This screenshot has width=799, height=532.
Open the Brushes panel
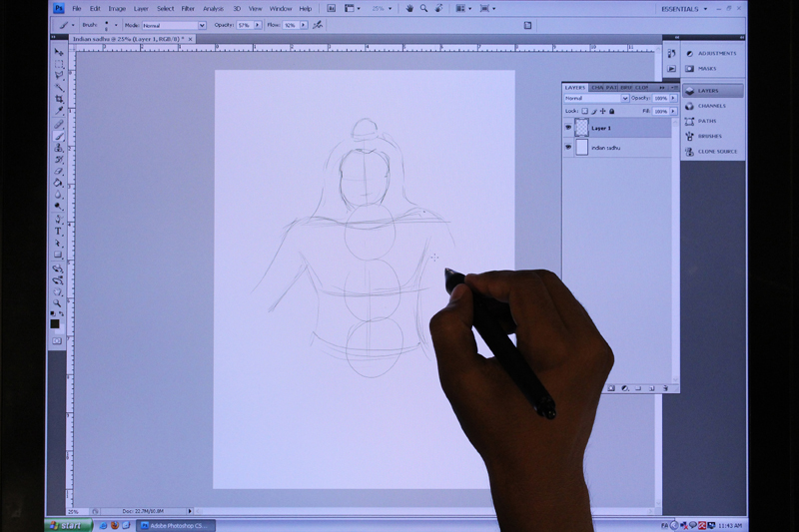(709, 137)
